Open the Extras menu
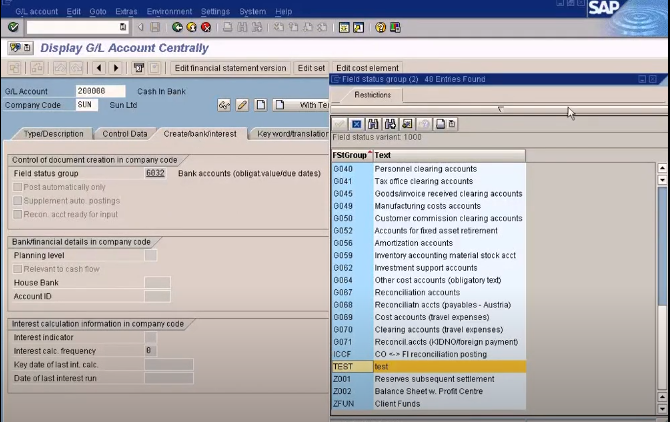670x422 pixels. click(126, 12)
